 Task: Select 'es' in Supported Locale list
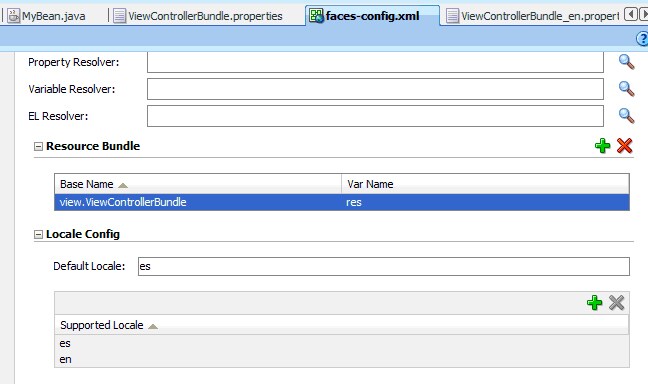(341, 343)
